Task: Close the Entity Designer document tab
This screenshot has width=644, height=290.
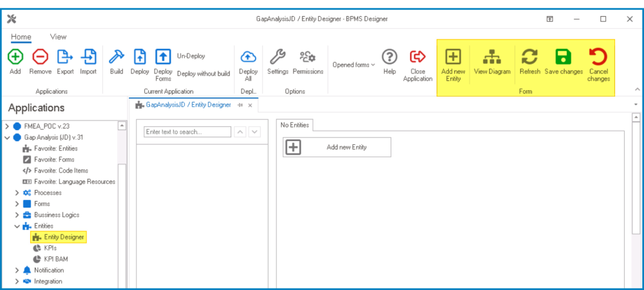Action: pyautogui.click(x=249, y=105)
